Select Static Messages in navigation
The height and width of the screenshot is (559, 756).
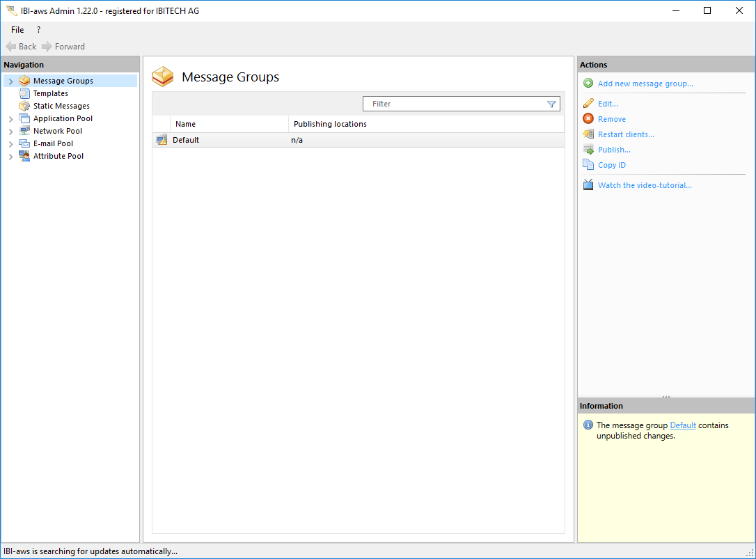61,106
